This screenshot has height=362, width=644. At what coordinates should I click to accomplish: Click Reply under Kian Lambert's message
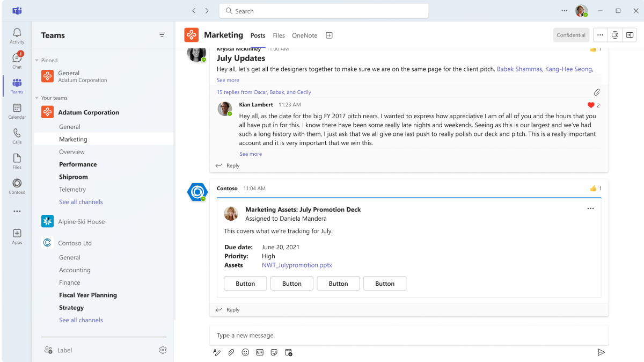(x=228, y=166)
